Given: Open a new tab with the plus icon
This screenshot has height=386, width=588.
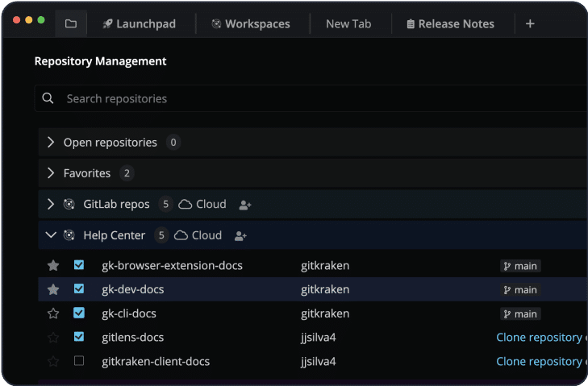Looking at the screenshot, I should tap(530, 23).
